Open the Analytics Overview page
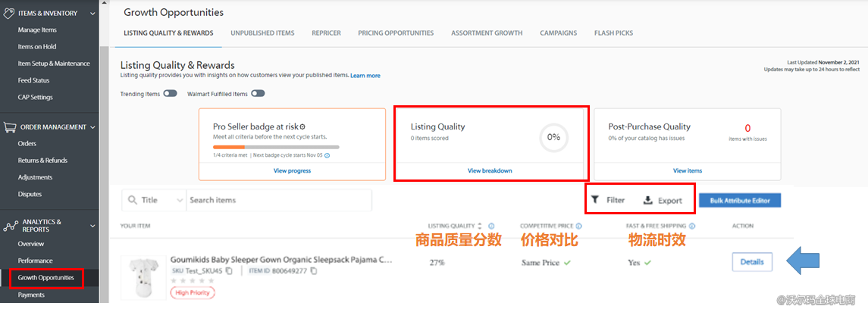Image resolution: width=868 pixels, height=309 pixels. click(30, 244)
